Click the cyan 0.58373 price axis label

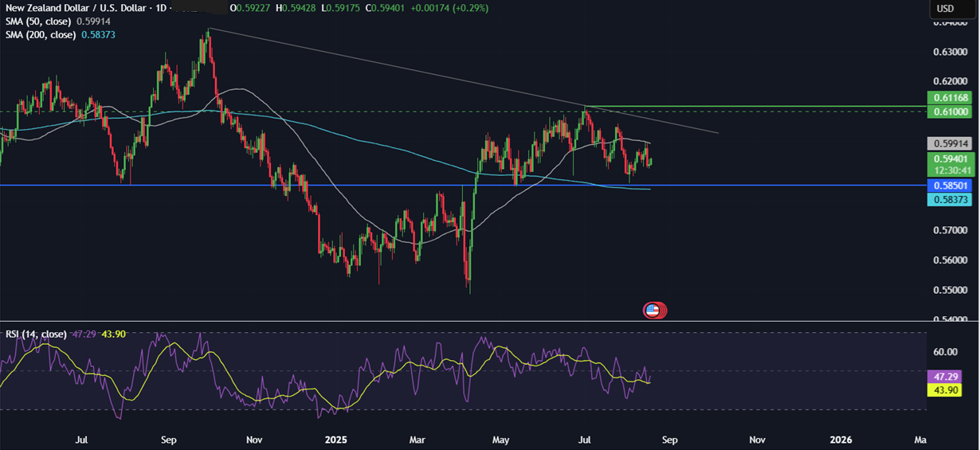coord(951,200)
